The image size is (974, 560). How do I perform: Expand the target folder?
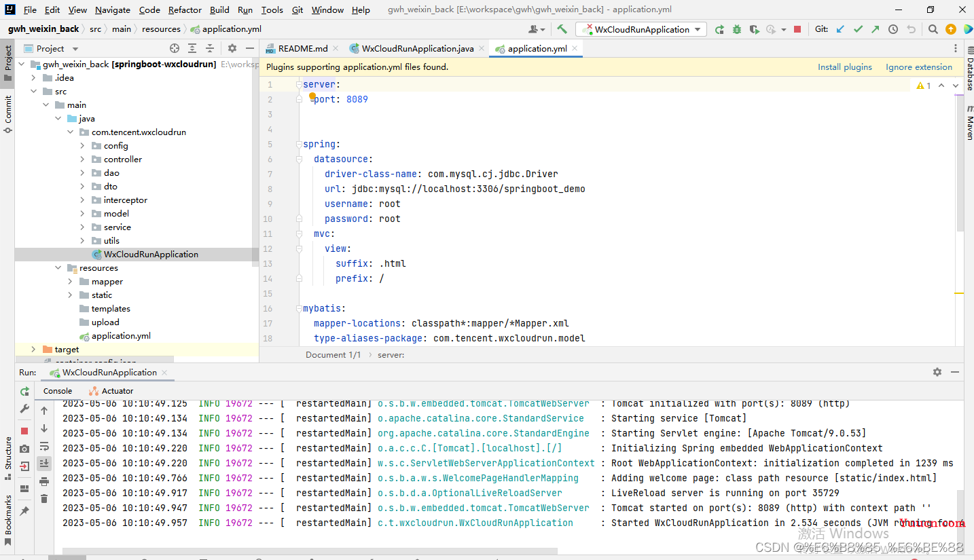(x=33, y=350)
